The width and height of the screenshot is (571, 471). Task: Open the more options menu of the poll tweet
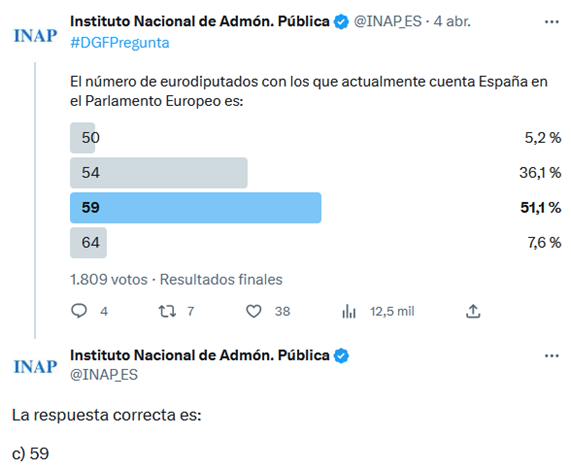pos(552,22)
